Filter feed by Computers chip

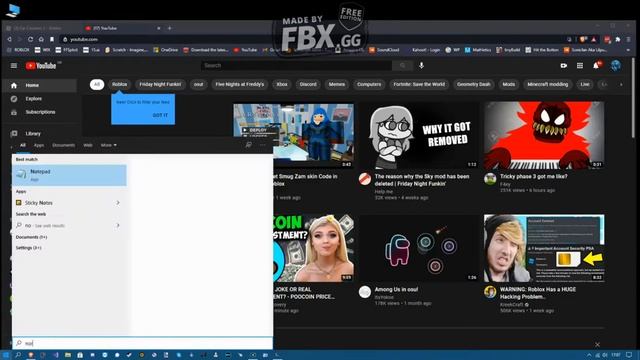(x=369, y=84)
